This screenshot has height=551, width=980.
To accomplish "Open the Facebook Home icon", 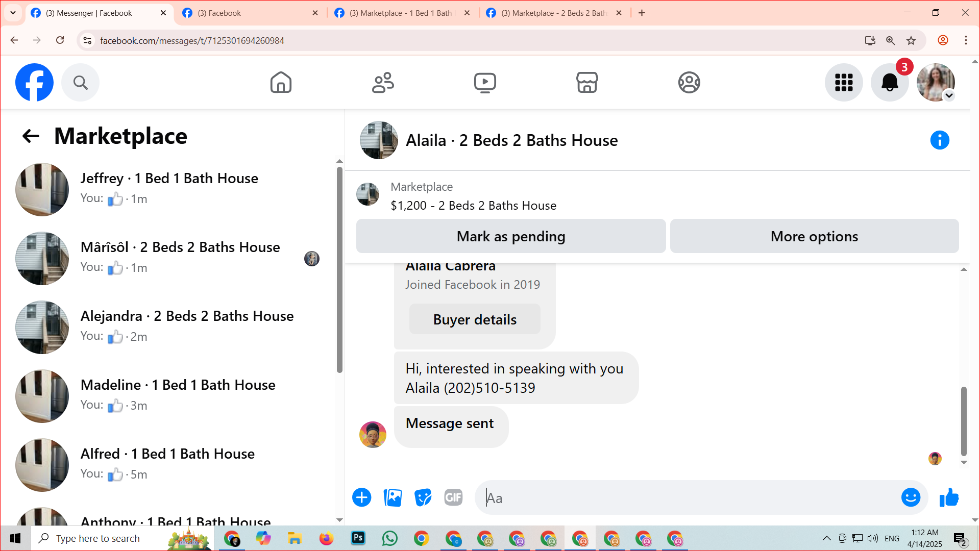I will pyautogui.click(x=281, y=82).
